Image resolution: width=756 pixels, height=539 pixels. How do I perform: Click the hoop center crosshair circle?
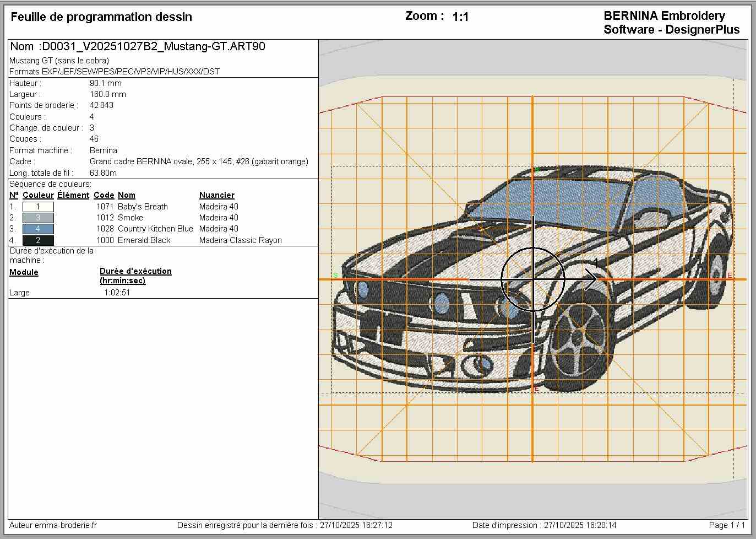coord(533,279)
